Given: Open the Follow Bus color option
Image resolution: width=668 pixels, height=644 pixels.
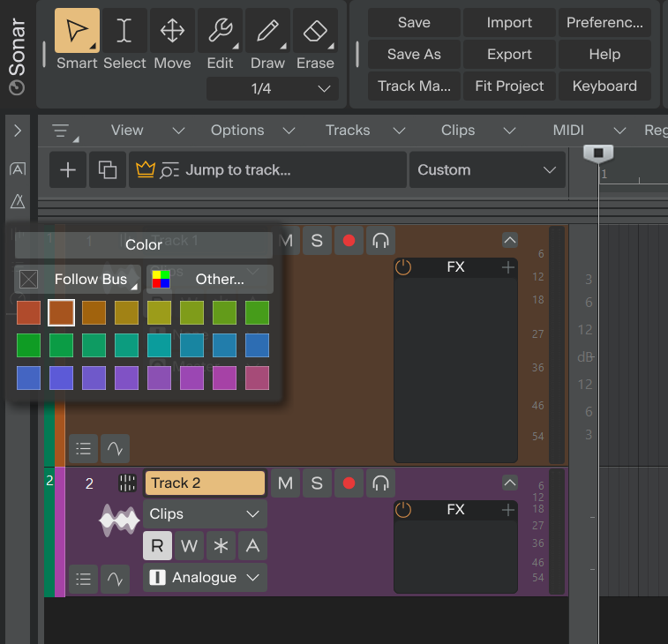Looking at the screenshot, I should coord(78,280).
